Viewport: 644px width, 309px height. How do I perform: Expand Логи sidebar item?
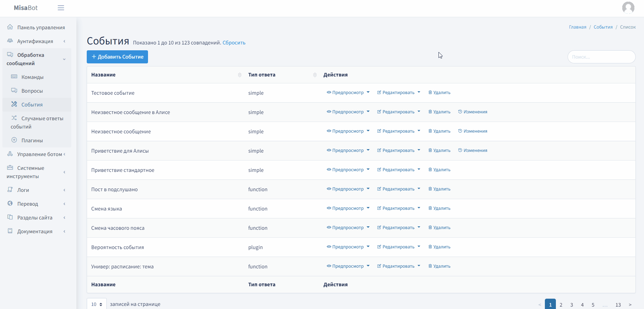coord(37,190)
